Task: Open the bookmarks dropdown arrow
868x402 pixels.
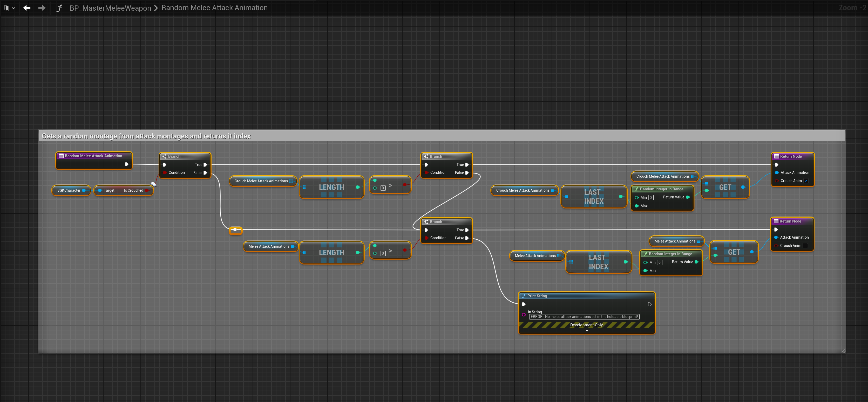Action: tap(13, 8)
